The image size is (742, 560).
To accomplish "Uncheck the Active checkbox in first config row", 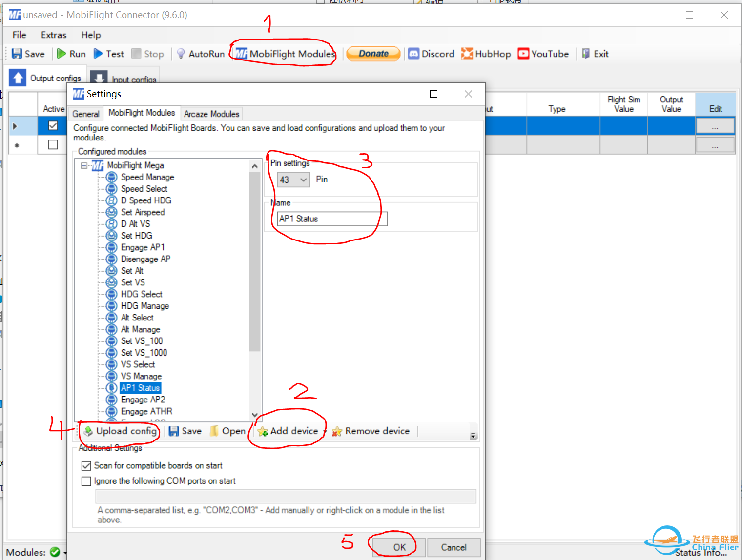I will pos(53,125).
